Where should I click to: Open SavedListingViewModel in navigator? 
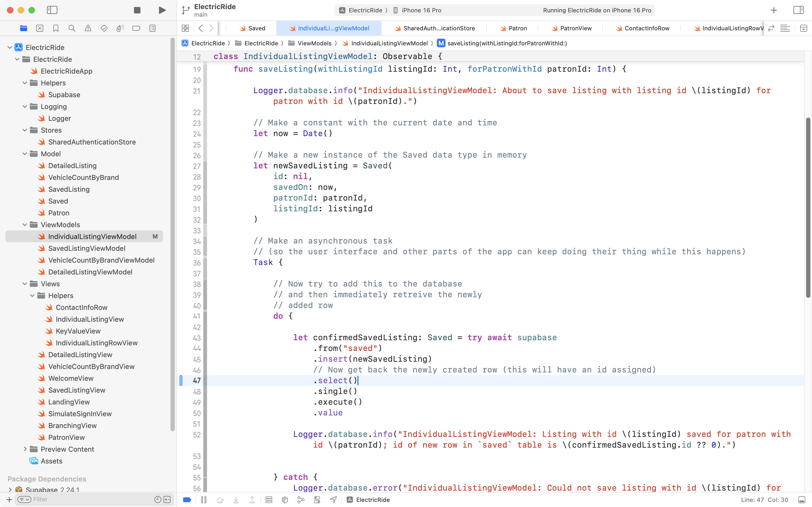pyautogui.click(x=86, y=248)
